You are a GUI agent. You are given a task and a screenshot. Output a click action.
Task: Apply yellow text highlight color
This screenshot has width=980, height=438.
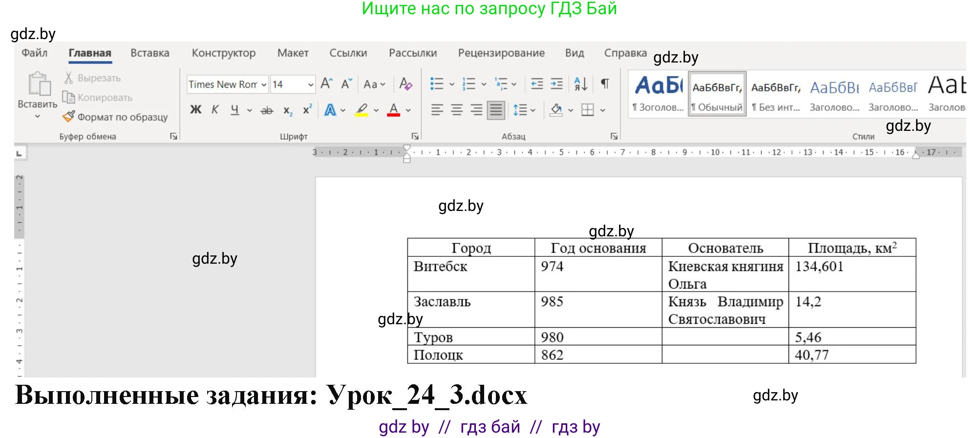[x=362, y=110]
